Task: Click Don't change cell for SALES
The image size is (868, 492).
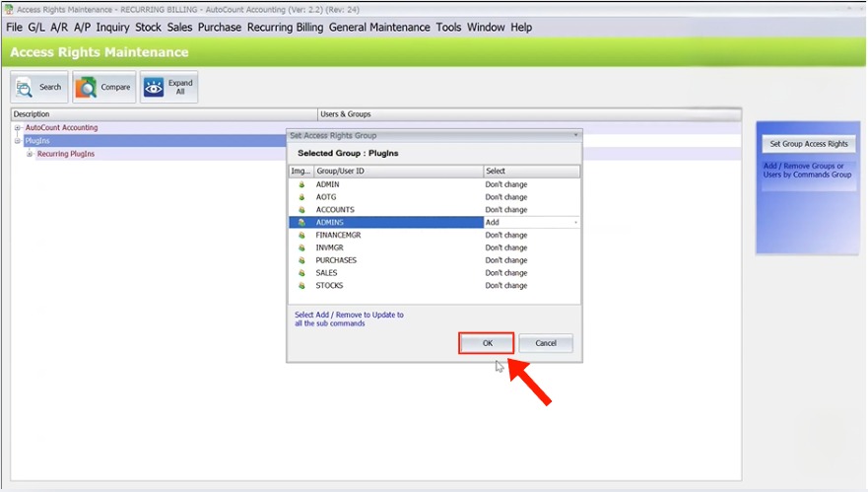Action: [x=531, y=273]
